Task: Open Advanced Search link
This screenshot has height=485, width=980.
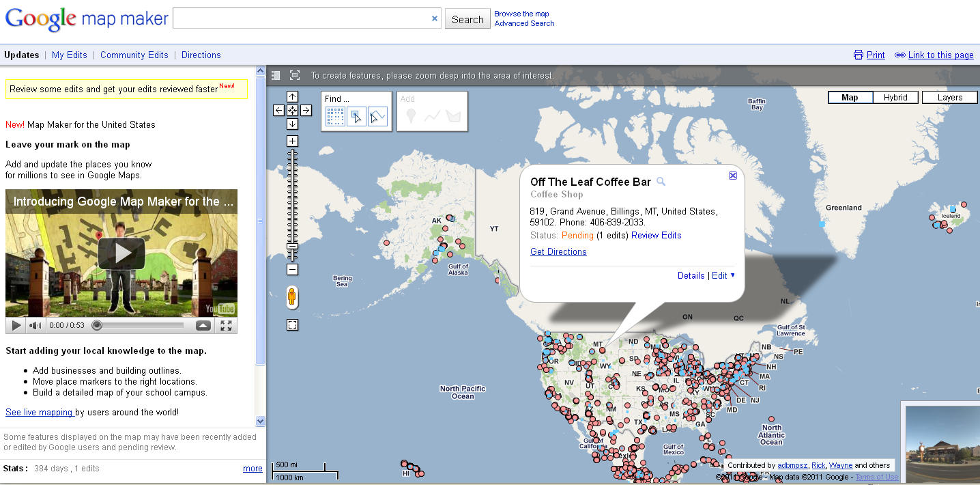Action: (x=524, y=23)
